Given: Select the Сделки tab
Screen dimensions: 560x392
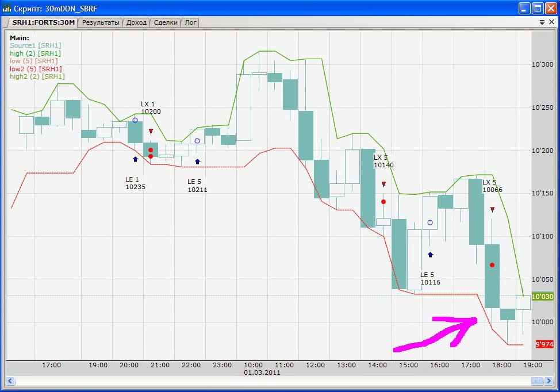Looking at the screenshot, I should click(x=166, y=22).
